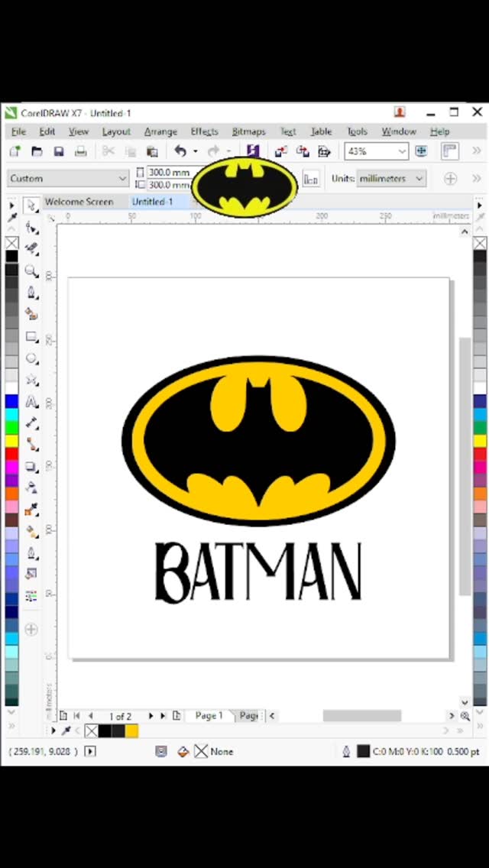The height and width of the screenshot is (868, 489).
Task: Select the Polygon/star tool
Action: pyautogui.click(x=31, y=380)
